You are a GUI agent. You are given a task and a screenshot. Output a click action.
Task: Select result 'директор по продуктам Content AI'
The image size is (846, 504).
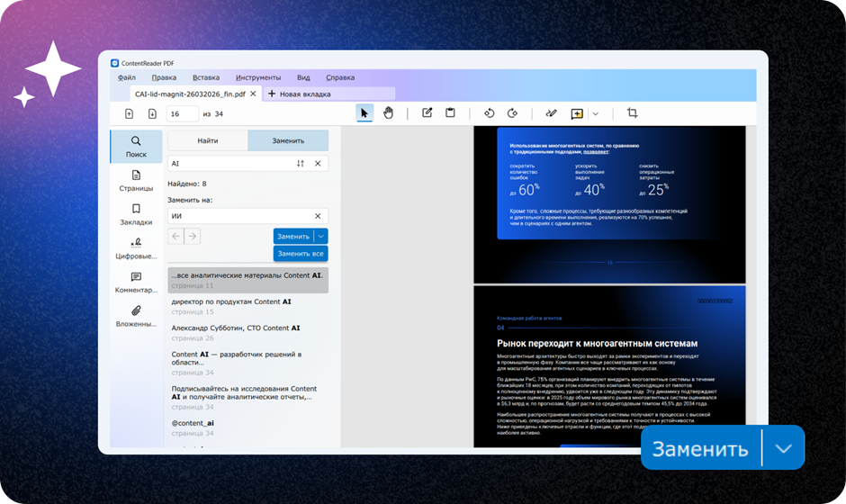[247, 307]
